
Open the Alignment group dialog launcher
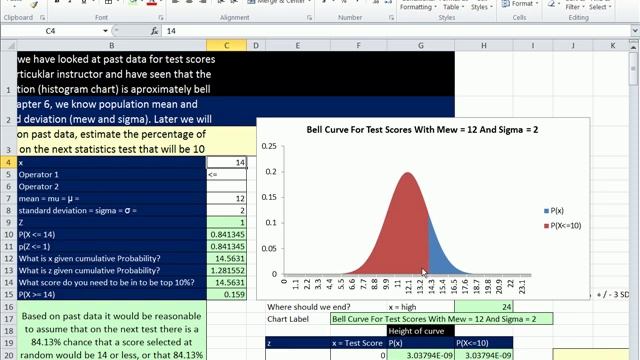click(x=309, y=18)
